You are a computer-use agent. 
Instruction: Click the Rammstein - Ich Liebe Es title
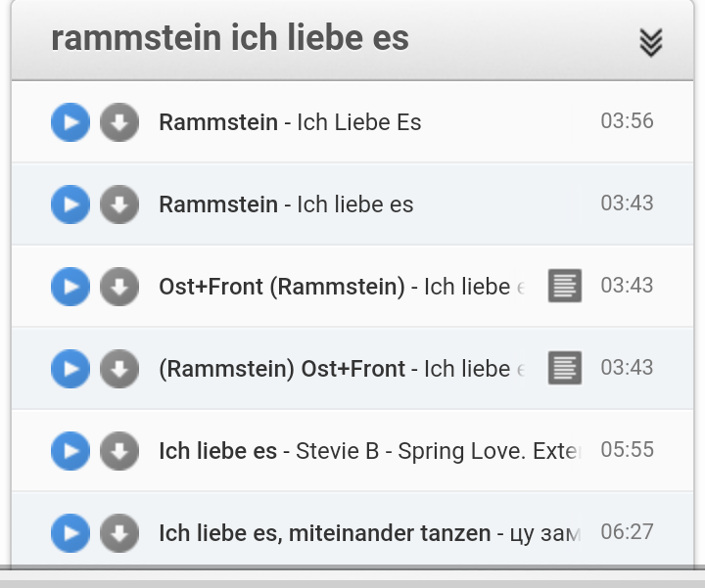(290, 122)
